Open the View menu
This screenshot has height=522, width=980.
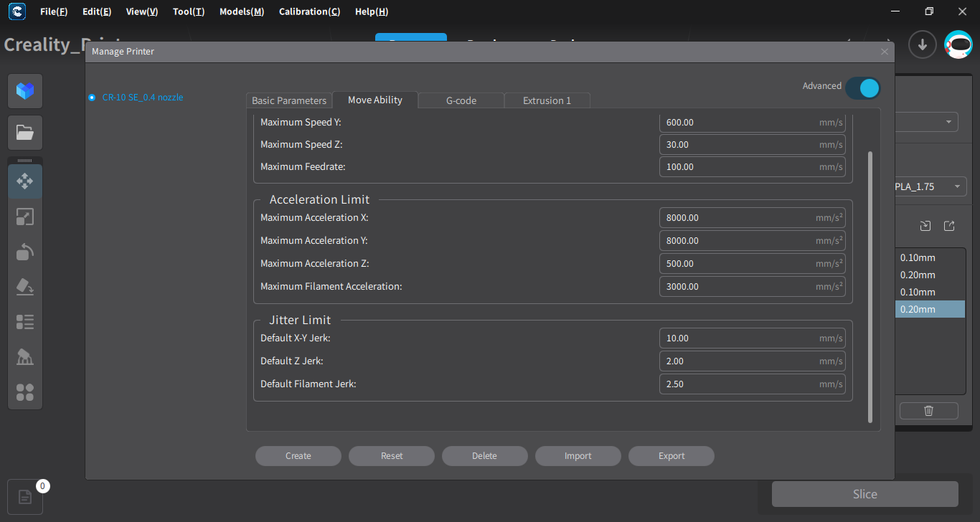coord(141,11)
